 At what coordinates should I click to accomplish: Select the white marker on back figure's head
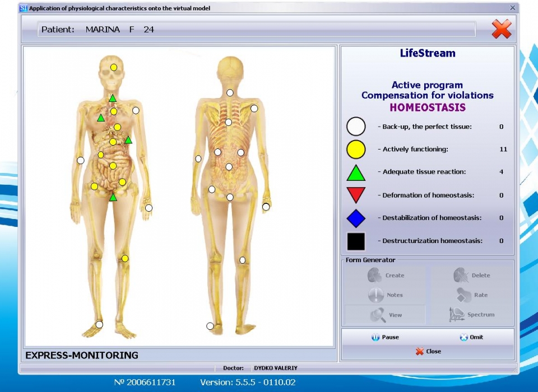coord(230,93)
